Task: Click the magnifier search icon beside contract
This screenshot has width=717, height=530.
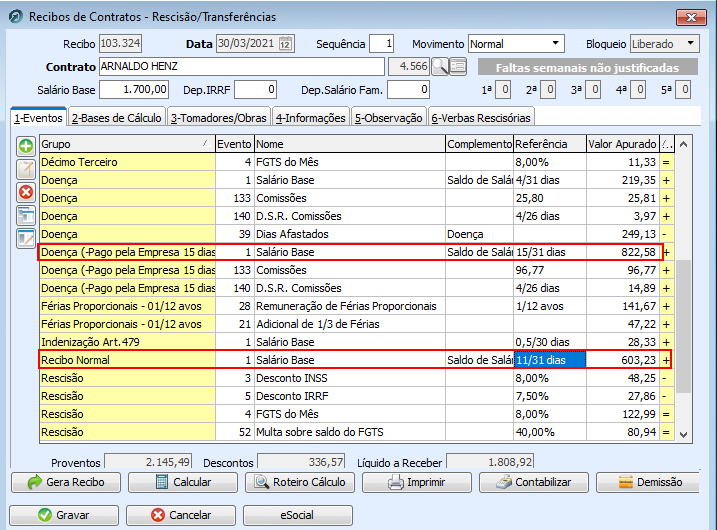Action: pyautogui.click(x=440, y=67)
